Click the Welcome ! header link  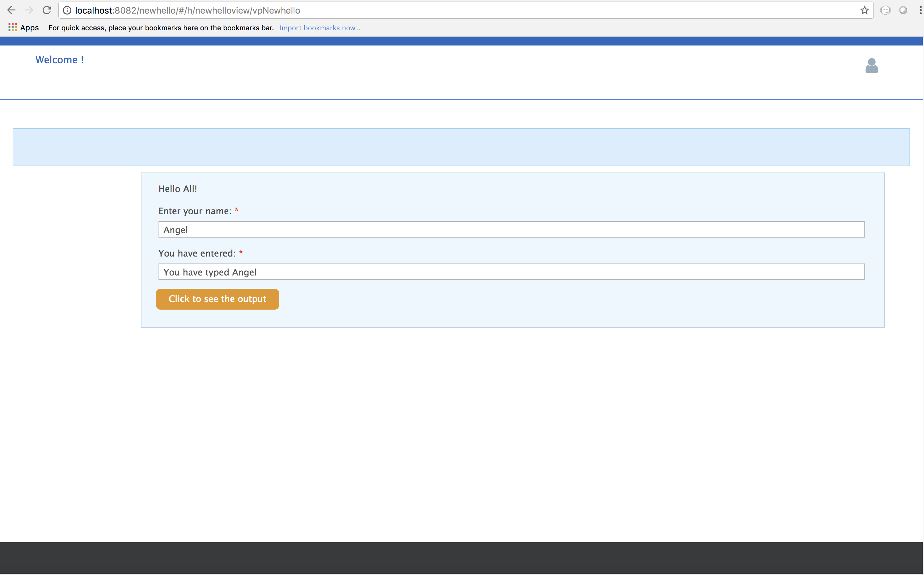pyautogui.click(x=59, y=60)
